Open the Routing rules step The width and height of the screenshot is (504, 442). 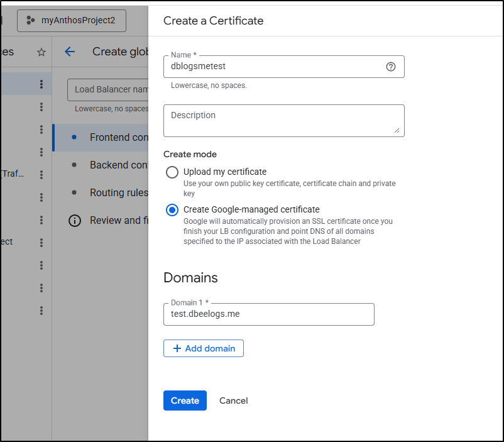[118, 192]
